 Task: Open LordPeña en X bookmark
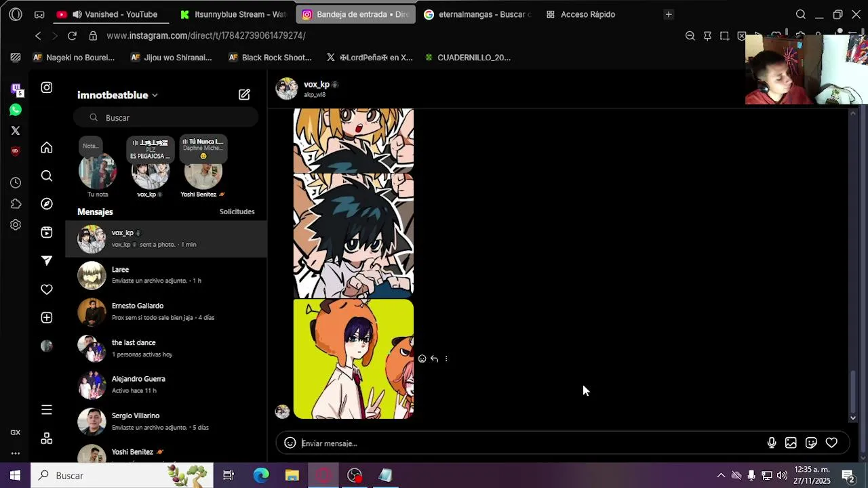pyautogui.click(x=369, y=58)
